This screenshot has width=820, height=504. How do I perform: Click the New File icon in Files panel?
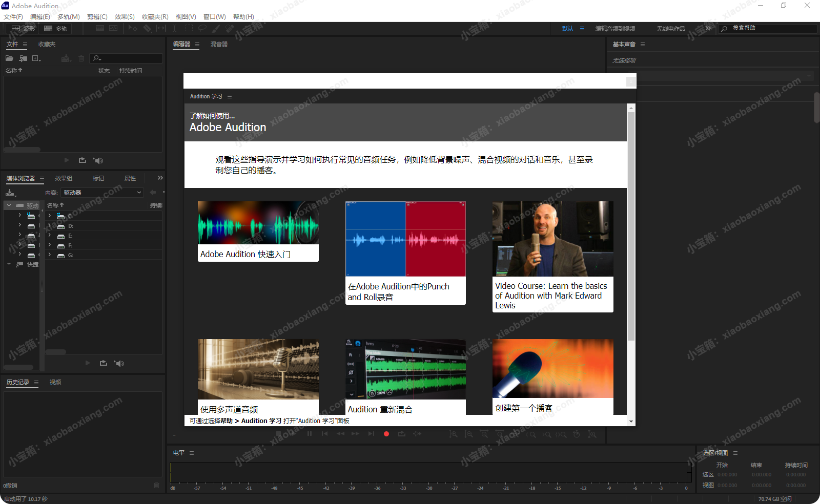click(x=36, y=58)
